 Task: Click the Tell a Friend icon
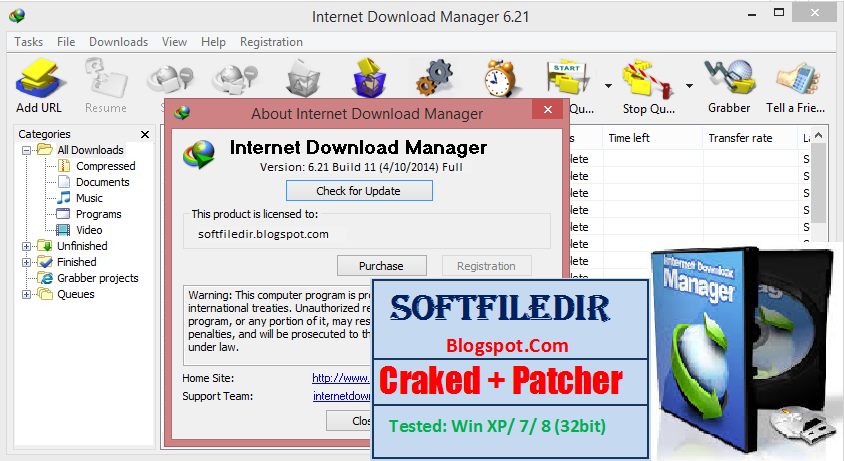[797, 79]
